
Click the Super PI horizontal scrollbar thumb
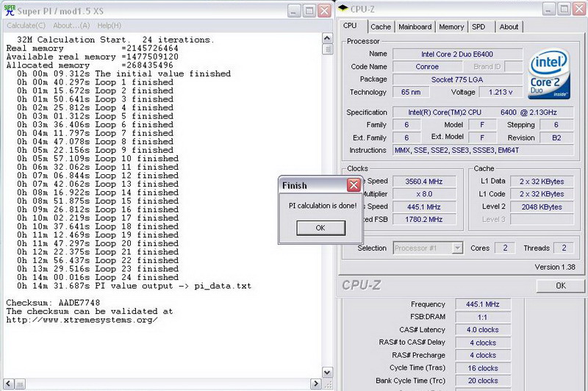tap(21, 384)
